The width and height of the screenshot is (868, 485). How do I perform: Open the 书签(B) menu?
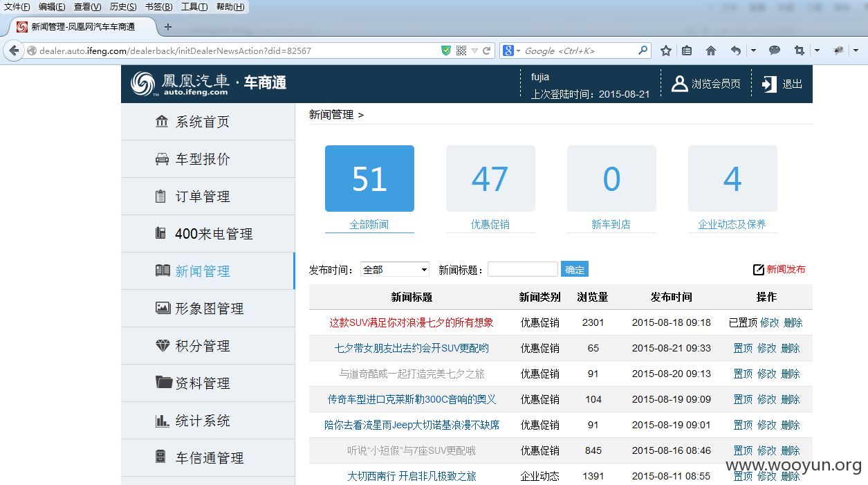coord(159,7)
